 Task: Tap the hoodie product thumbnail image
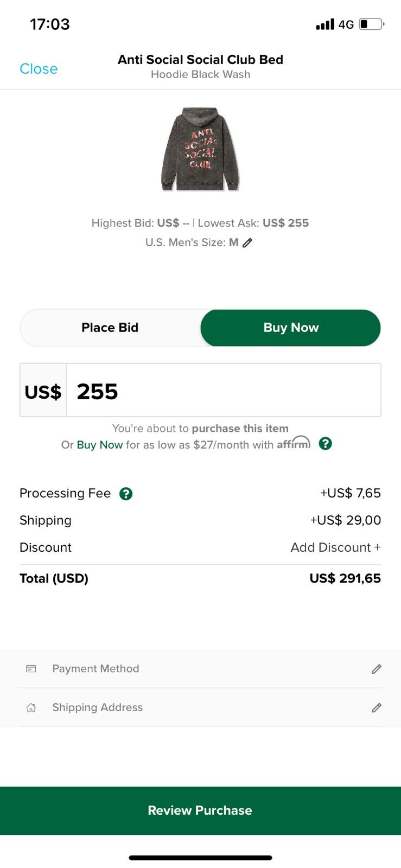(x=200, y=149)
